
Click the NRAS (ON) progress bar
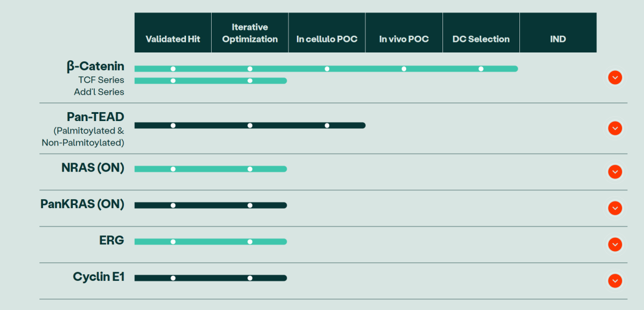click(210, 169)
